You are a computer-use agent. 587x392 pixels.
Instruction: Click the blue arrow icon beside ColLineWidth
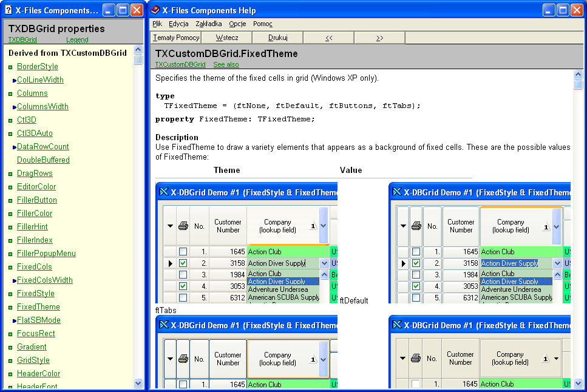coord(14,80)
